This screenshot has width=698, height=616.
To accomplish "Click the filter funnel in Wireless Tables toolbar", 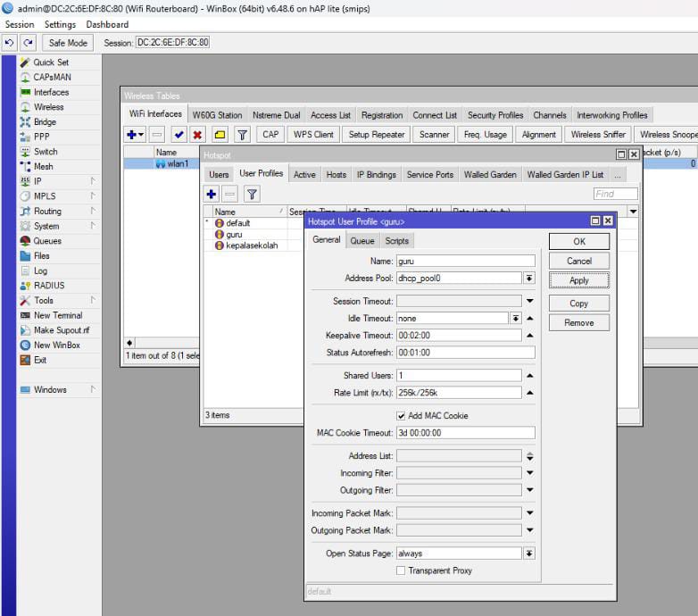I will click(242, 135).
